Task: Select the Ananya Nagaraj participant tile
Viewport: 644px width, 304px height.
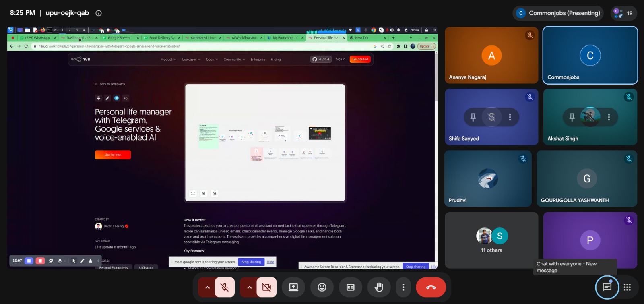Action: coord(491,55)
